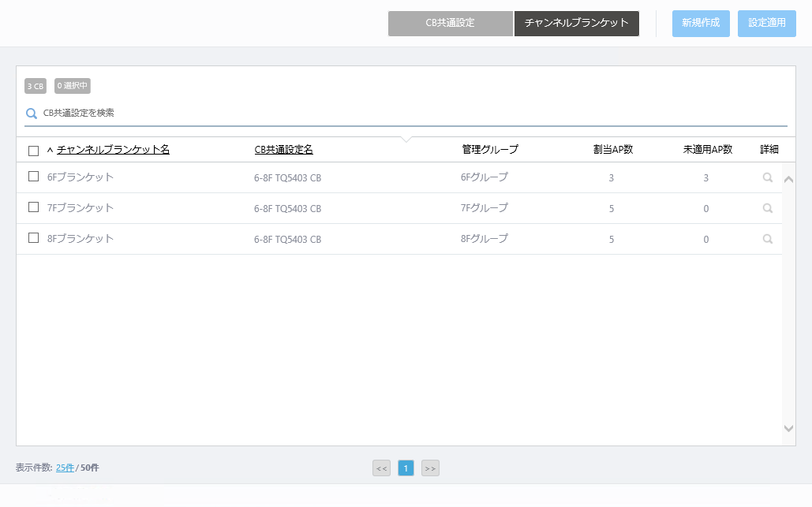Click the 6Fグループ cell

485,177
